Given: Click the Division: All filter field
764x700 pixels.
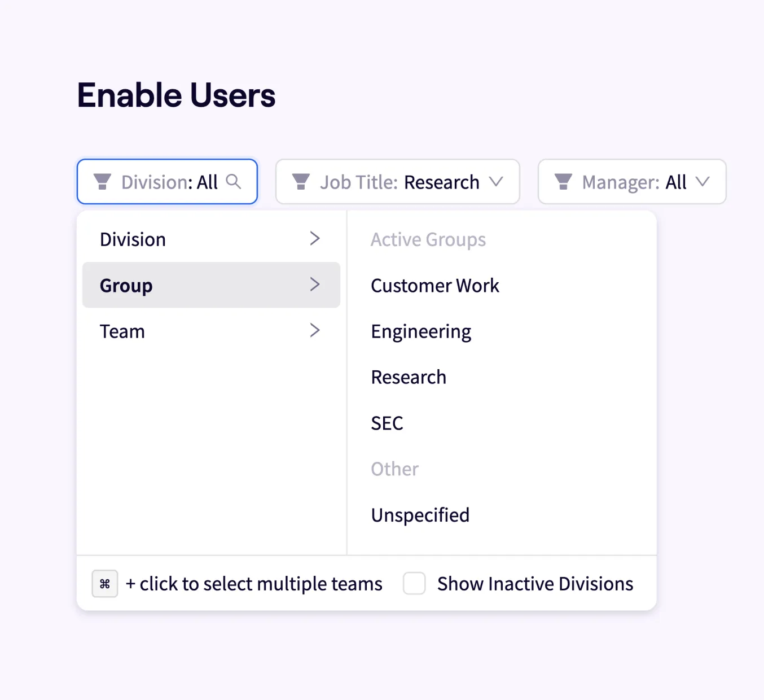Looking at the screenshot, I should 168,182.
